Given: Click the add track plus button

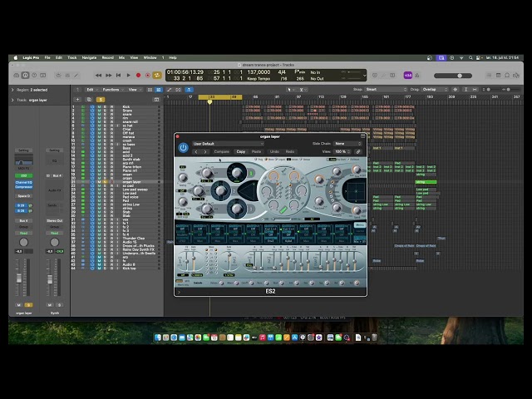Looking at the screenshot, I should [77, 100].
